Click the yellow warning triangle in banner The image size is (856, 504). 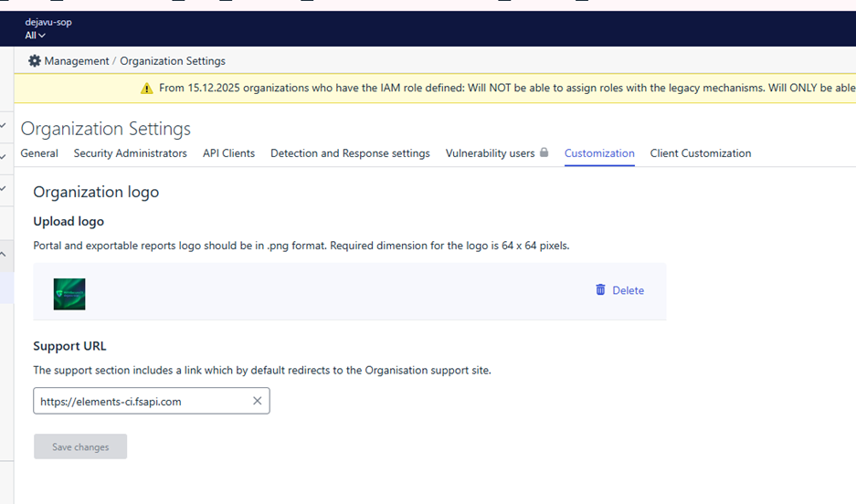tap(147, 89)
